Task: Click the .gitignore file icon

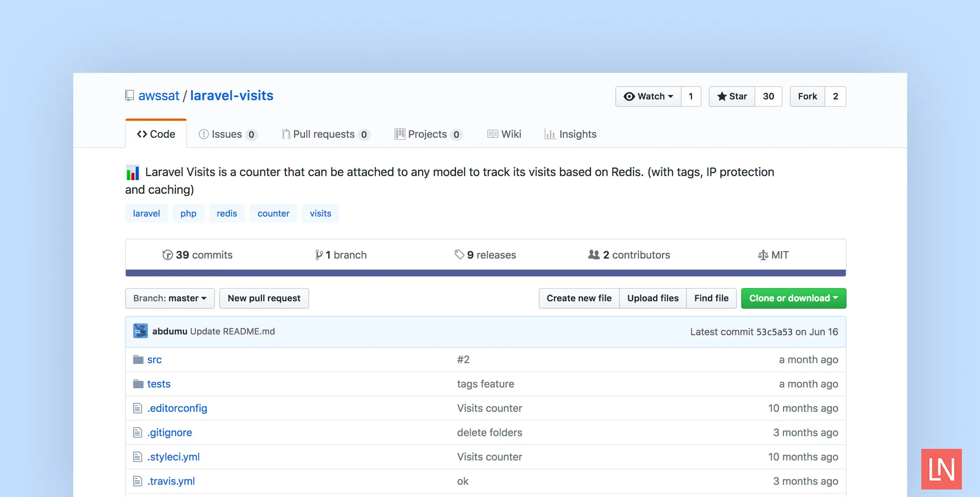Action: pos(138,433)
